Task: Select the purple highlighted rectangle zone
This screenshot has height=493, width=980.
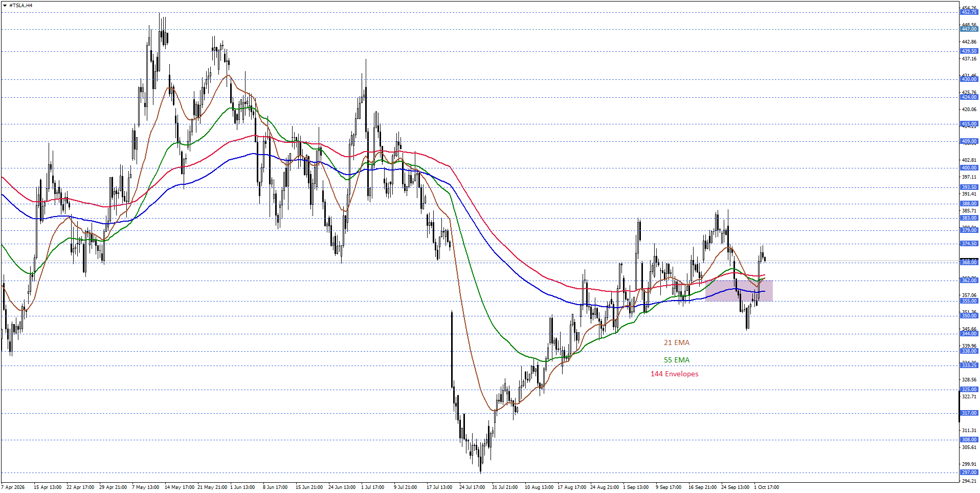Action: pos(739,290)
